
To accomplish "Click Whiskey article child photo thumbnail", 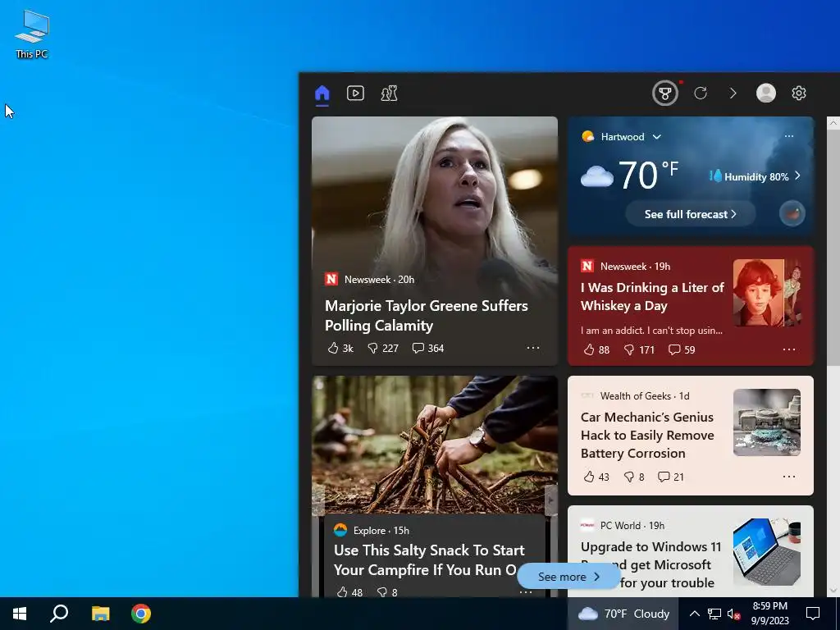I will 767,293.
